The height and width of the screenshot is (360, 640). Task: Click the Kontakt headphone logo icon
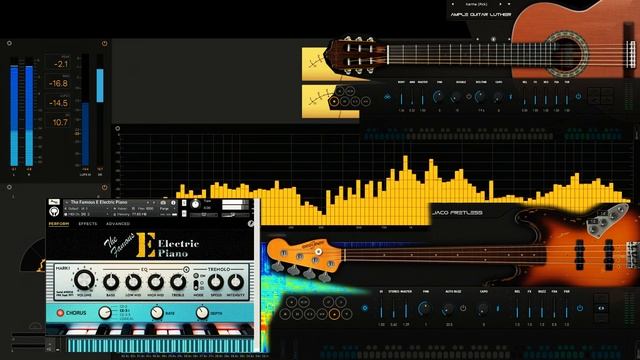click(54, 211)
